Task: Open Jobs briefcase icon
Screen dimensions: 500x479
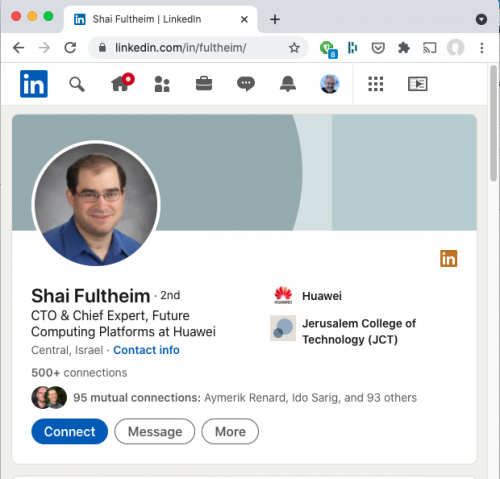Action: point(204,84)
